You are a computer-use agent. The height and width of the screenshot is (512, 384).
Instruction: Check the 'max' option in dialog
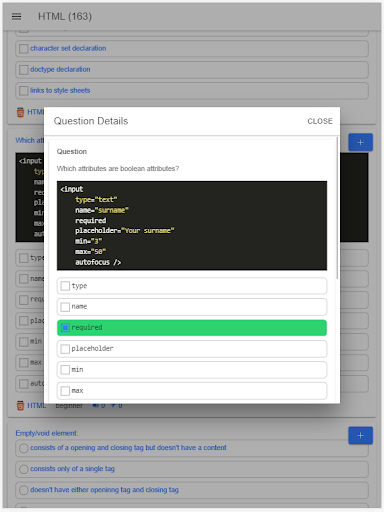point(65,391)
